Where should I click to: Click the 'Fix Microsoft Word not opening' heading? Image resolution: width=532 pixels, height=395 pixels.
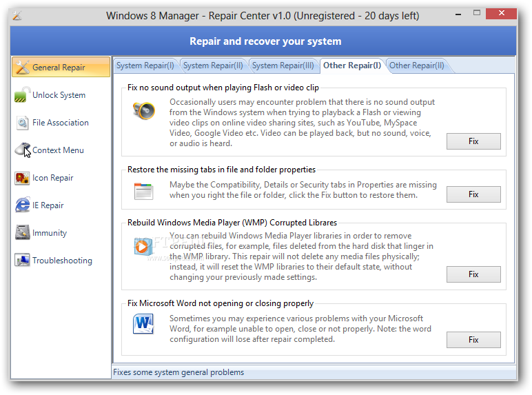pyautogui.click(x=221, y=303)
